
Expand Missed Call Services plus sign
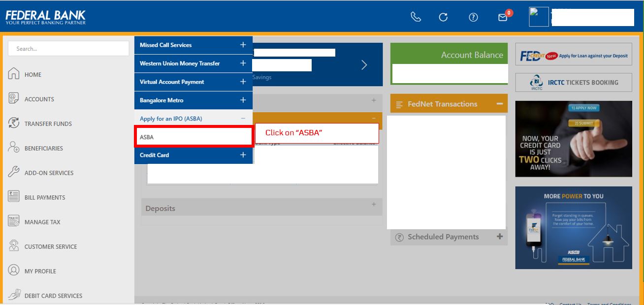pos(243,45)
